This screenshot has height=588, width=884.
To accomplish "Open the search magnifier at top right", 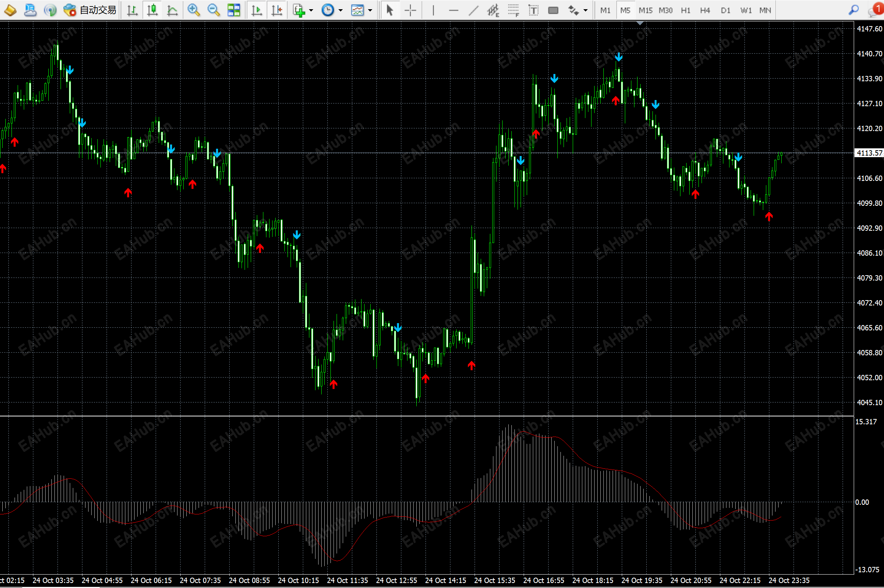I will click(853, 10).
